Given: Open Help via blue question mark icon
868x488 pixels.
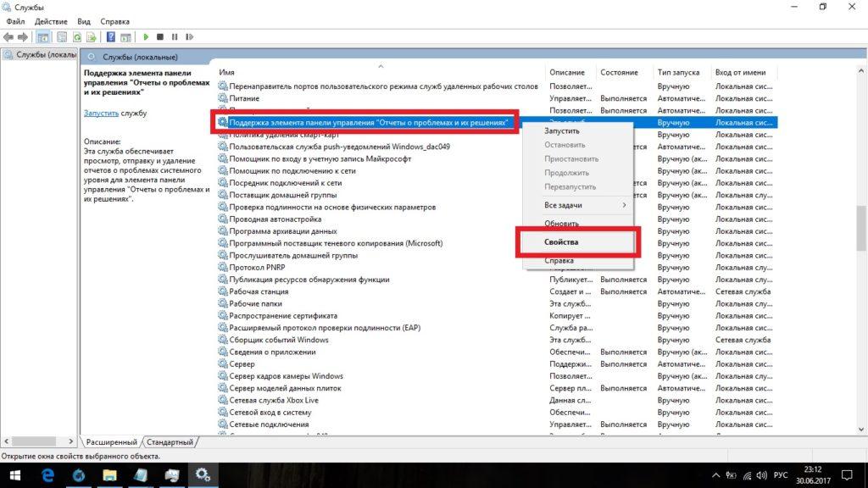Looking at the screenshot, I should coord(111,37).
